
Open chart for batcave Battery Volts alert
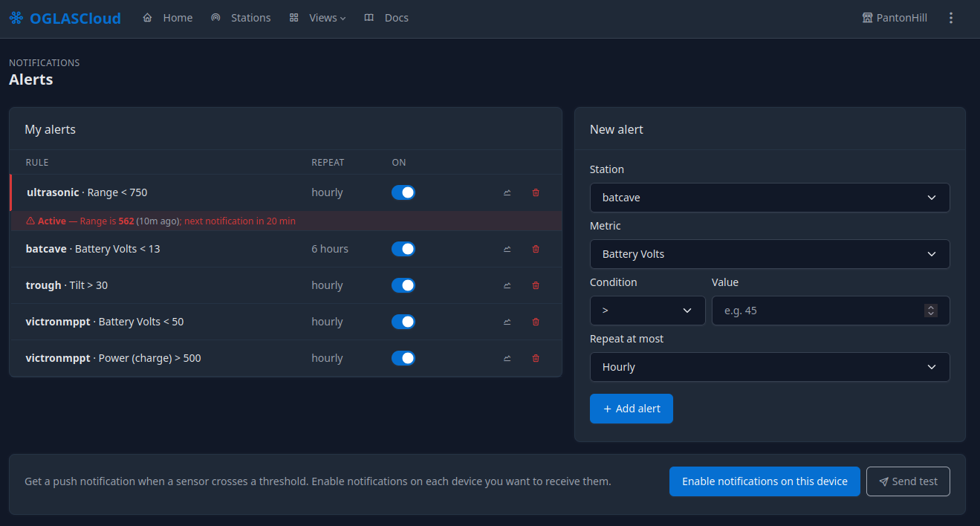pyautogui.click(x=507, y=249)
